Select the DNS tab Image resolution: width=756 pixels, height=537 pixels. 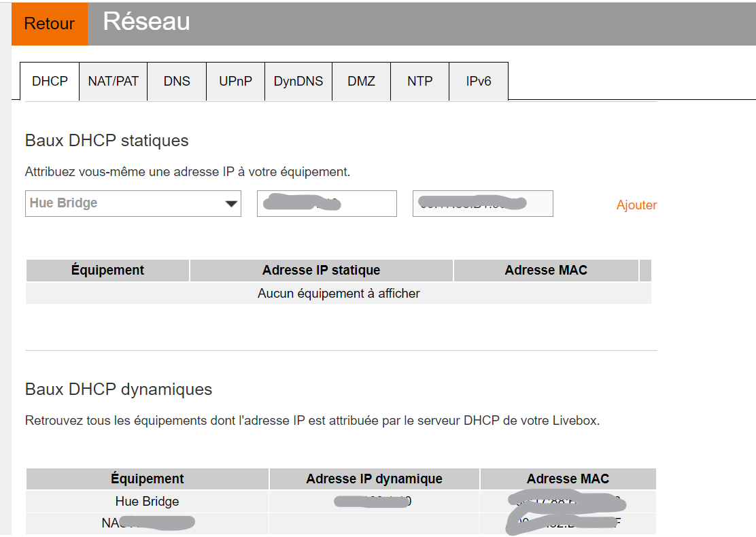(177, 82)
